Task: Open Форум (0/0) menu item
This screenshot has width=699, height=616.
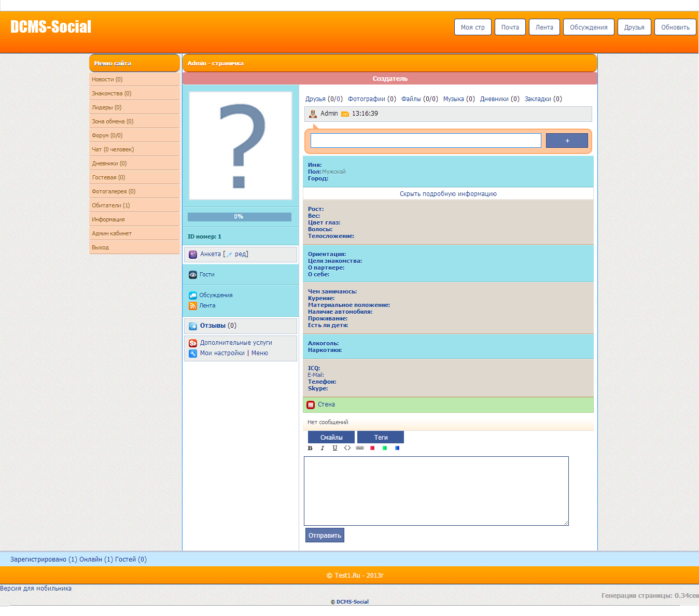Action: (134, 135)
